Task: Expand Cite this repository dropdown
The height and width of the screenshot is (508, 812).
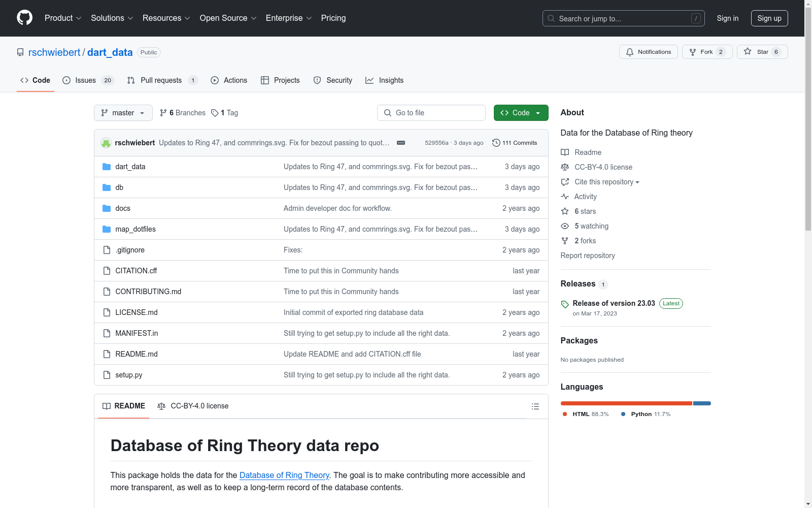Action: click(607, 182)
